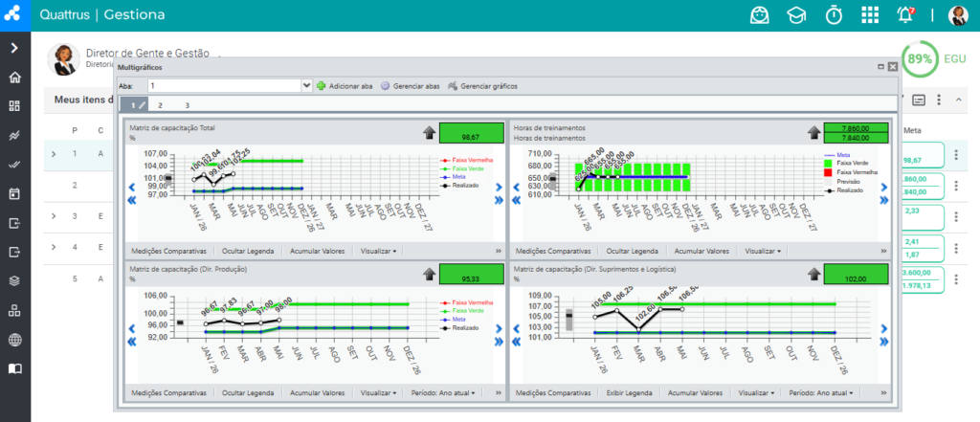The width and height of the screenshot is (980, 422).
Task: Click double-left arrow on Dir. Suprimentos e Logística chart
Action: [516, 342]
